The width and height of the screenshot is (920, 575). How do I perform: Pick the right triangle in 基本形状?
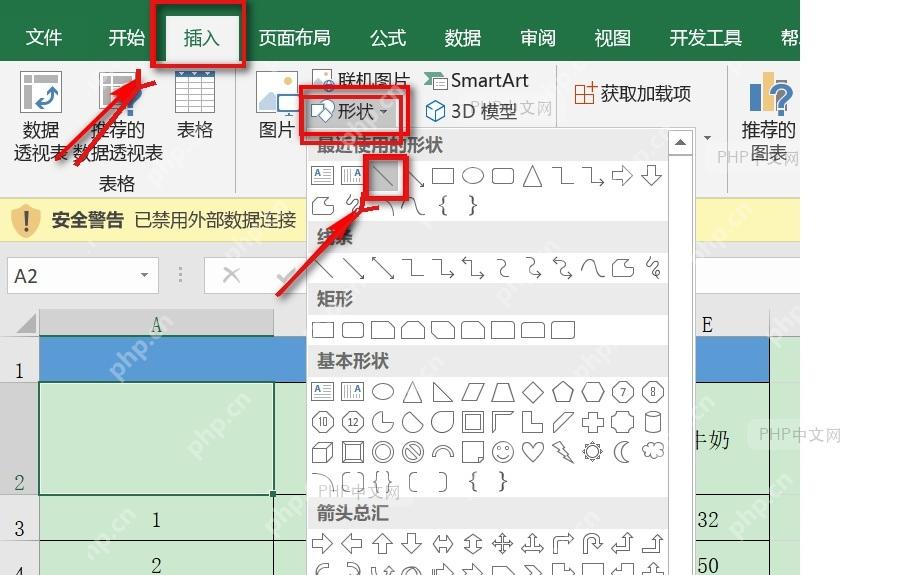coord(442,391)
